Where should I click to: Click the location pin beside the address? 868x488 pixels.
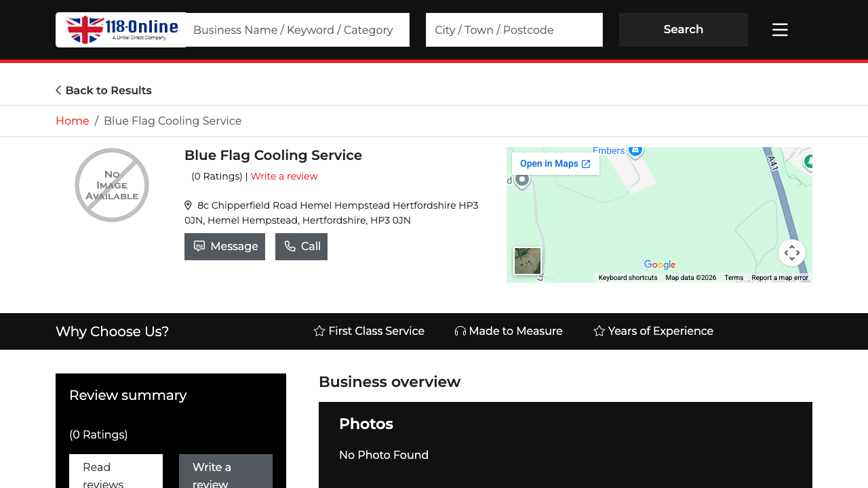[x=188, y=205]
